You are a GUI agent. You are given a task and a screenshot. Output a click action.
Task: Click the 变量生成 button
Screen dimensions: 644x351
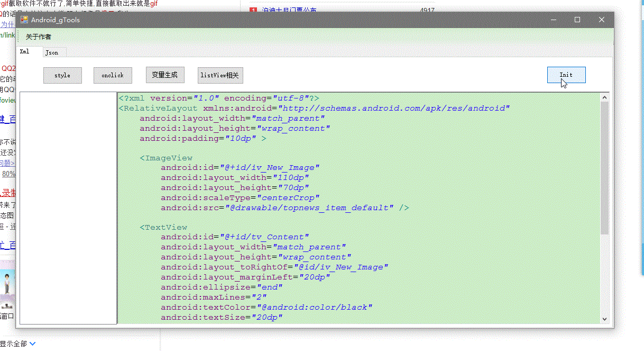pyautogui.click(x=165, y=75)
